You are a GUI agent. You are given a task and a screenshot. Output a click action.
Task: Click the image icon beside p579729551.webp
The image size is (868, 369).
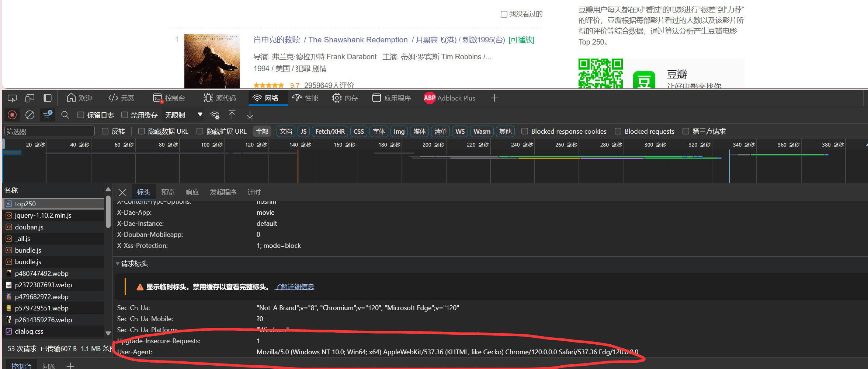pyautogui.click(x=9, y=308)
